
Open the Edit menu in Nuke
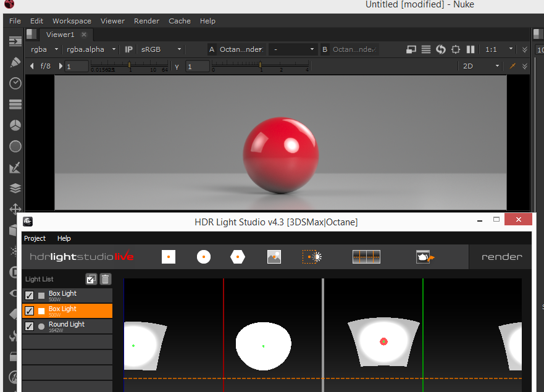tap(36, 21)
